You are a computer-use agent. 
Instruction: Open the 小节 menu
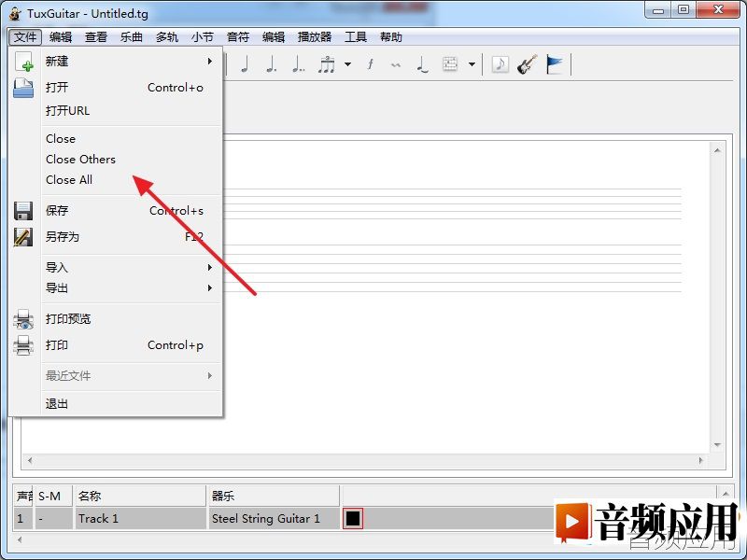202,37
